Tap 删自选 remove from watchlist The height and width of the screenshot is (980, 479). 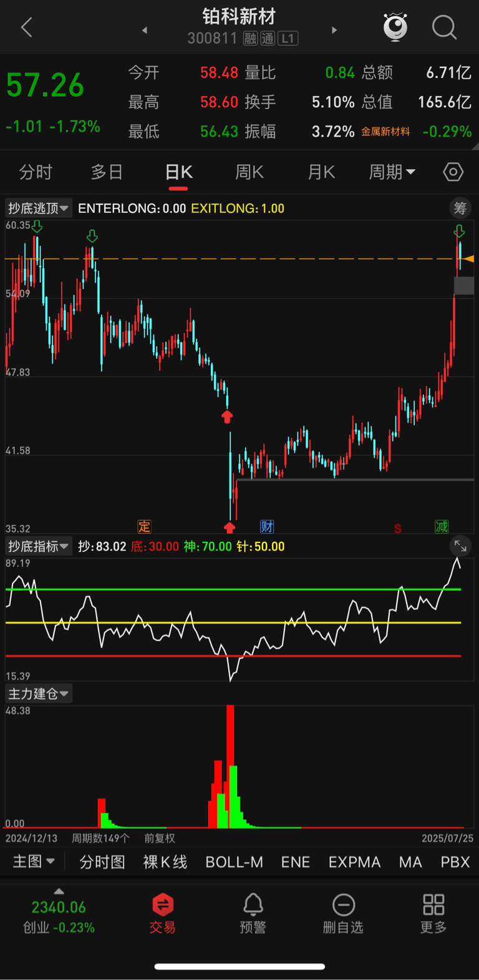pyautogui.click(x=343, y=913)
